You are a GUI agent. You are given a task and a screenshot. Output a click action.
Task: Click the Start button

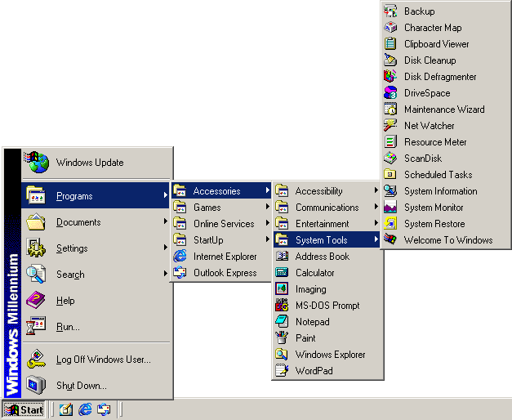point(24,409)
